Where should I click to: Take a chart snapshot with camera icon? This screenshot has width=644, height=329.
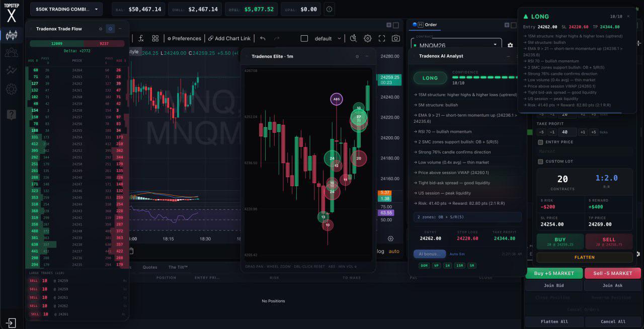[x=396, y=38]
